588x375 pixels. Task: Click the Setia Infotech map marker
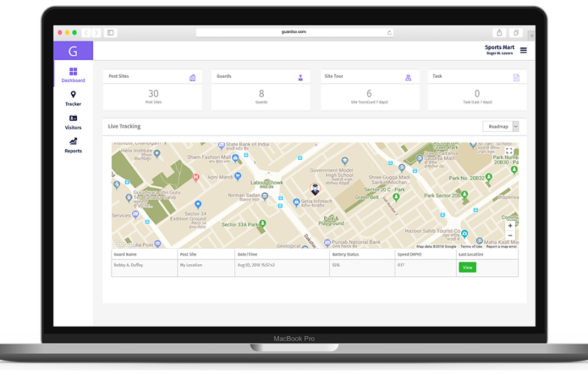coord(296,202)
